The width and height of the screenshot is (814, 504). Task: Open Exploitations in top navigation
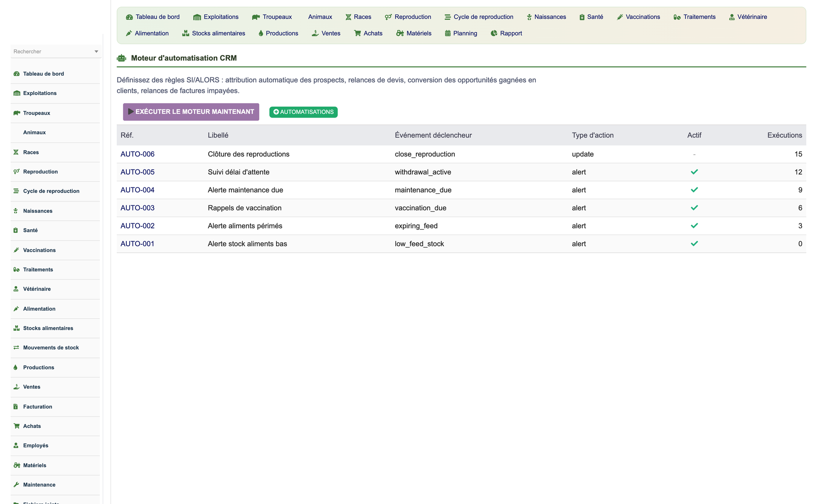(x=216, y=17)
